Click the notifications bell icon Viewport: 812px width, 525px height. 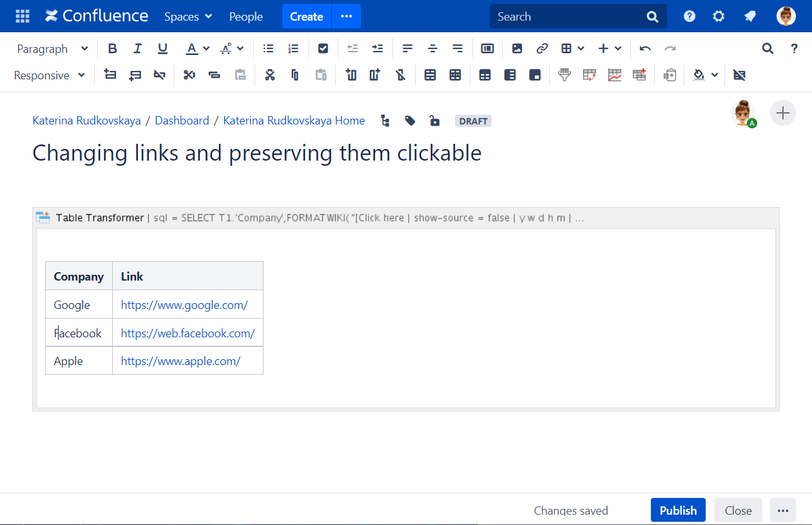[749, 16]
